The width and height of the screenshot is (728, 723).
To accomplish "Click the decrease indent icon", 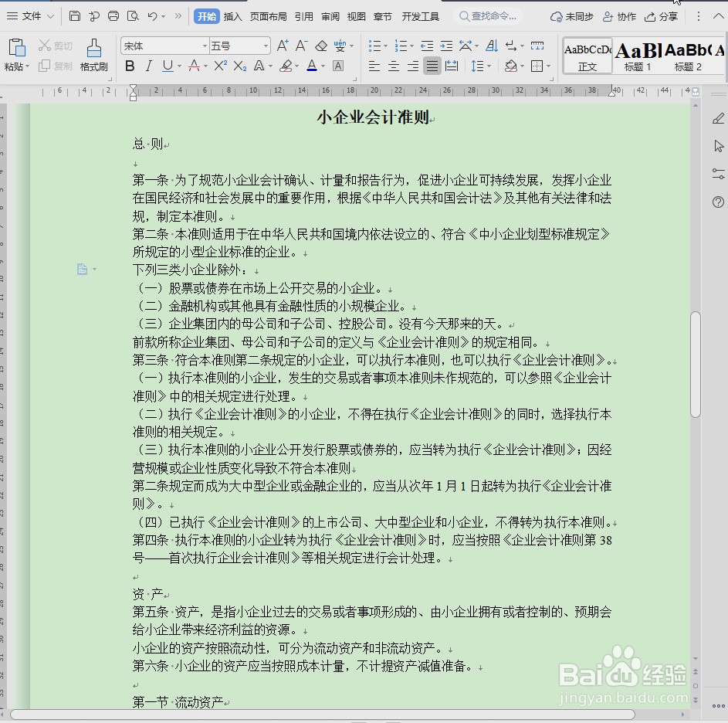I will [x=427, y=46].
